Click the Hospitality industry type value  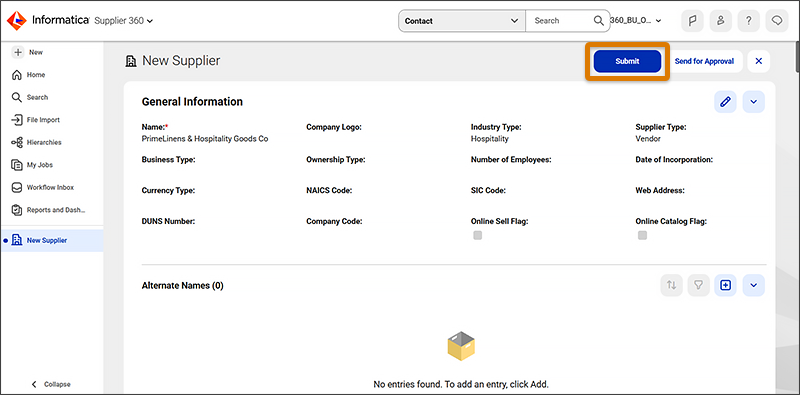pos(489,139)
